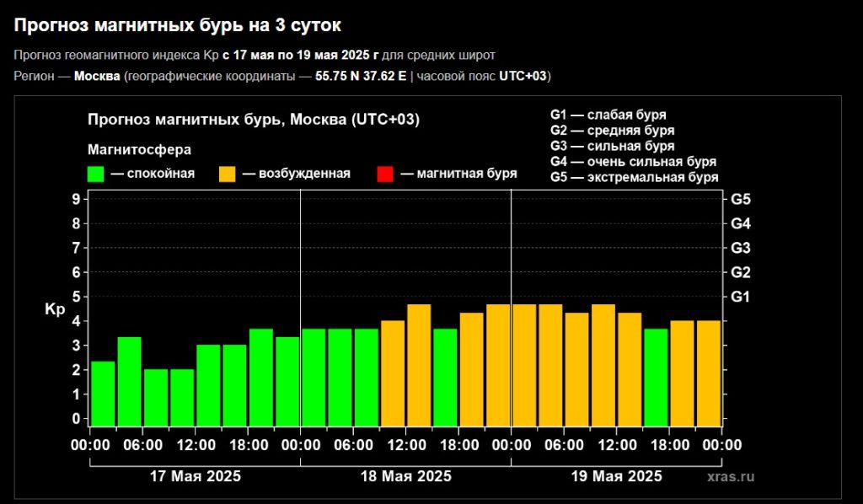Click the G5 label on right axis
The height and width of the screenshot is (504, 863).
coord(740,200)
